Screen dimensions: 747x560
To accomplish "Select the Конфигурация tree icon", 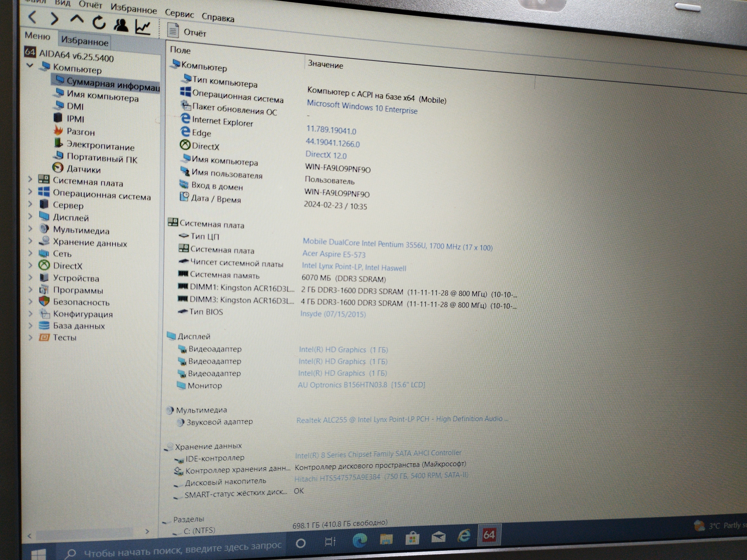I will (x=44, y=313).
